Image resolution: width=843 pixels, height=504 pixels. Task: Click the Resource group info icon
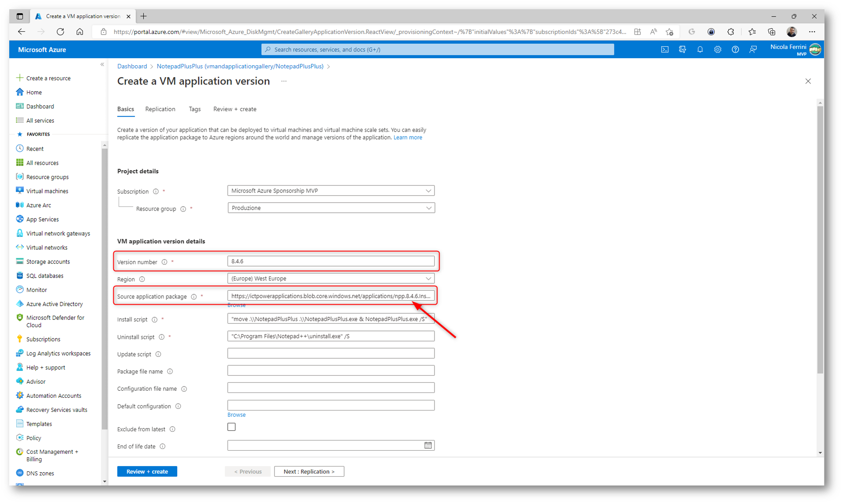pos(183,209)
